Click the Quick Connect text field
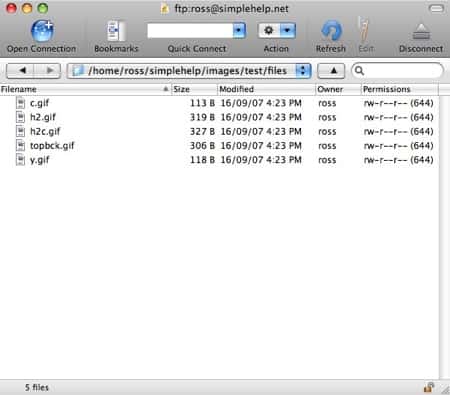Viewport: 450px width, 395px height. (190, 31)
